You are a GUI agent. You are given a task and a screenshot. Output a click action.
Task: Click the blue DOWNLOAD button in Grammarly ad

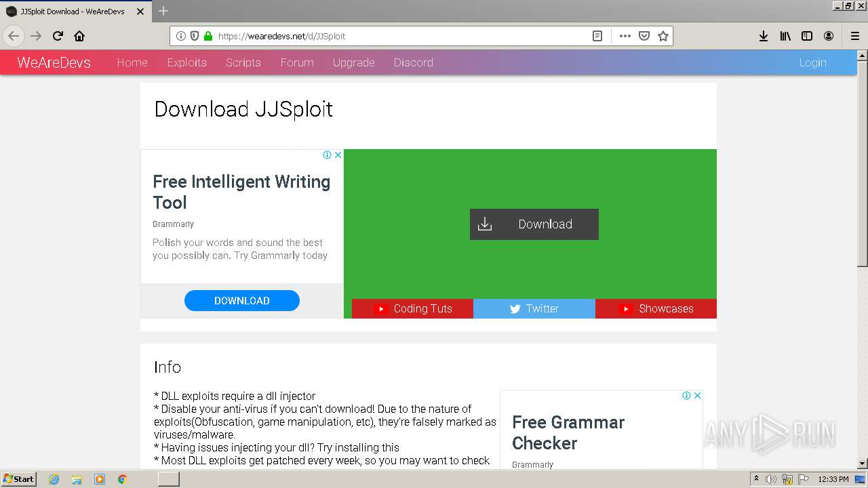pos(242,301)
